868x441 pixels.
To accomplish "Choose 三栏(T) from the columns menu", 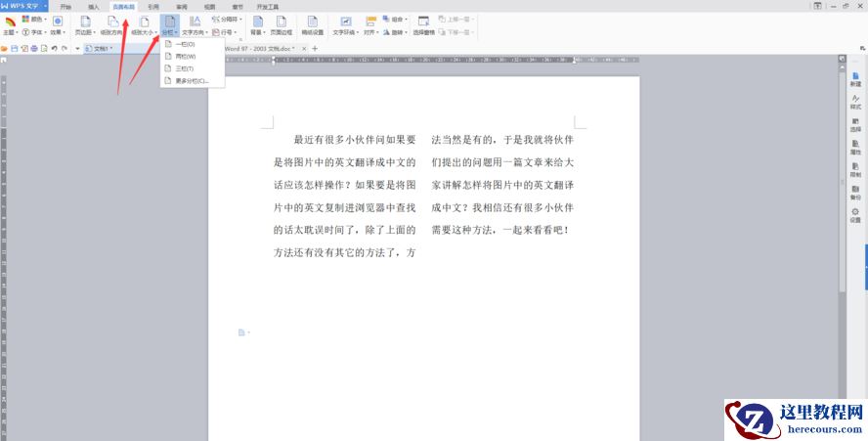I will tap(193, 68).
